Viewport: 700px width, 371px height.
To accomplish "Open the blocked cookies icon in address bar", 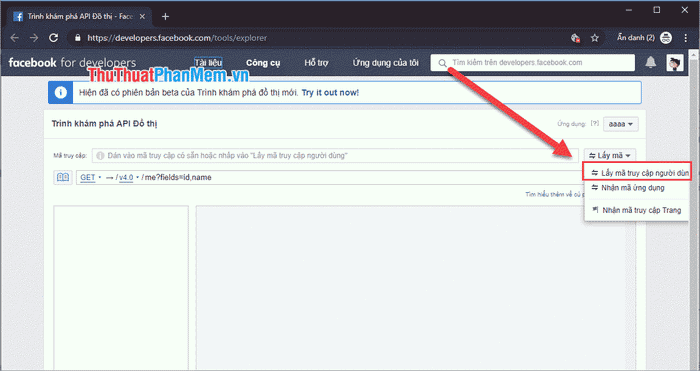I will (575, 38).
